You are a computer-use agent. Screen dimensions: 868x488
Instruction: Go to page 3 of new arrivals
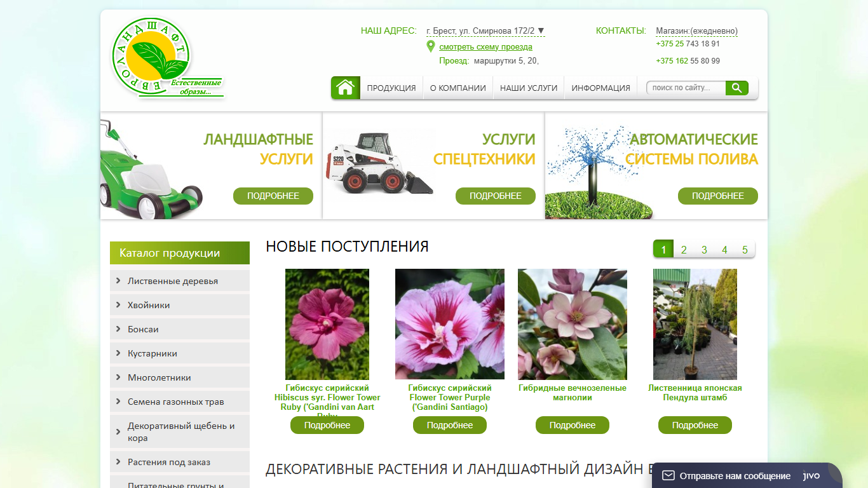tap(704, 250)
